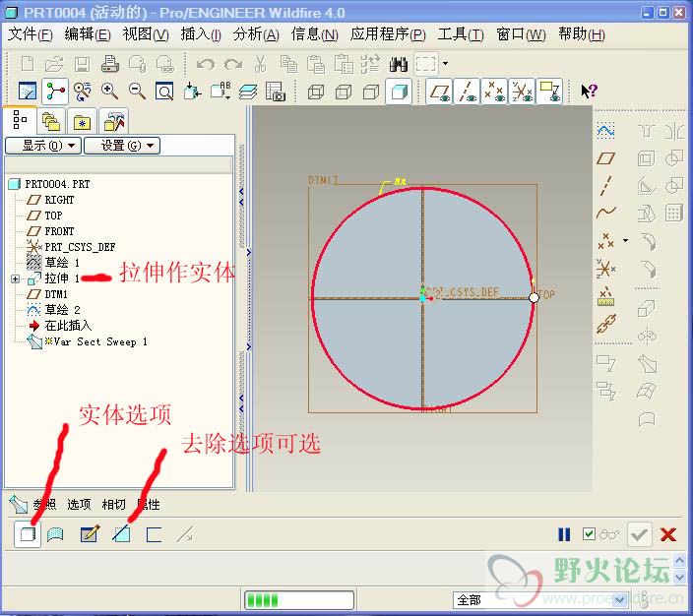Select Shading display style icon

pos(399,92)
